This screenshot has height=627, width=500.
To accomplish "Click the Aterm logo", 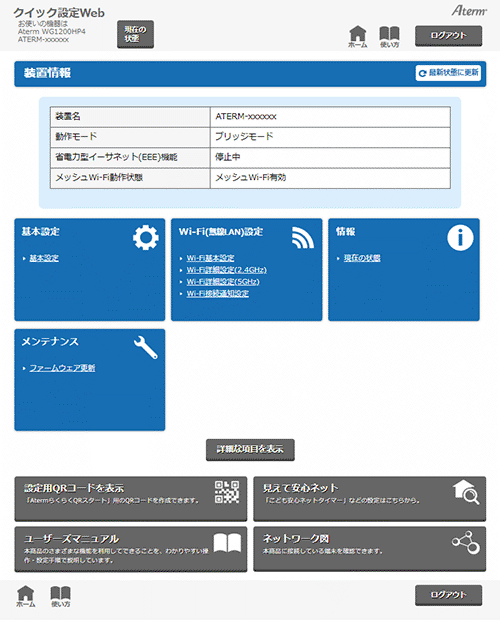I will pos(469,11).
